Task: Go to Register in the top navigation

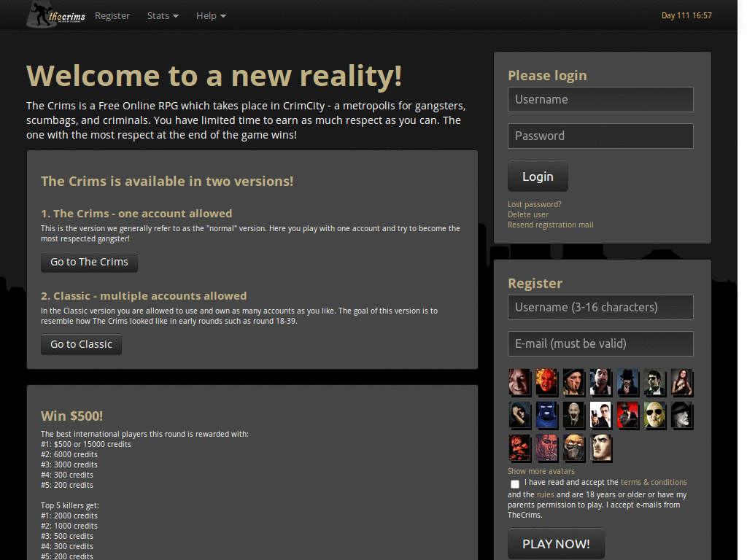Action: coord(112,16)
